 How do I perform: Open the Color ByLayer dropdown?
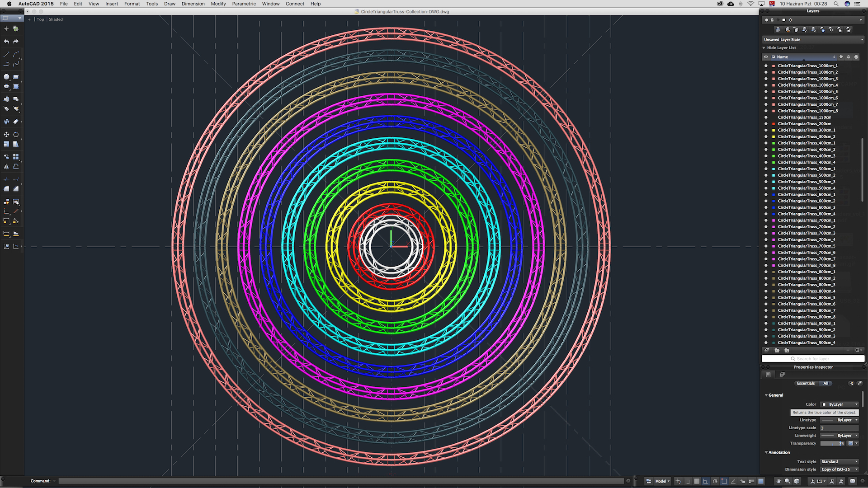(840, 404)
